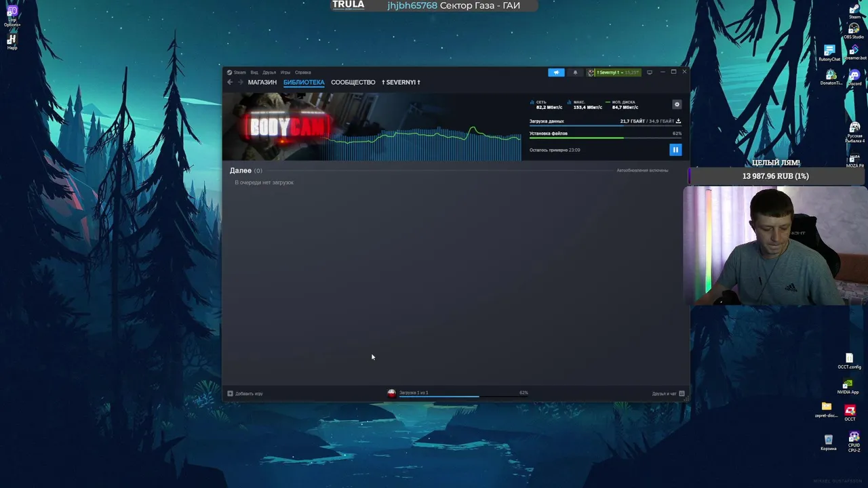The height and width of the screenshot is (488, 868).
Task: Open the SEVERNYI profile tab
Action: coord(401,82)
